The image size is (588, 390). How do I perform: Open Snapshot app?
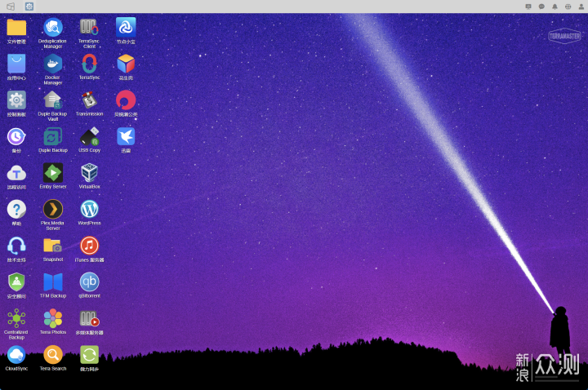coord(53,246)
